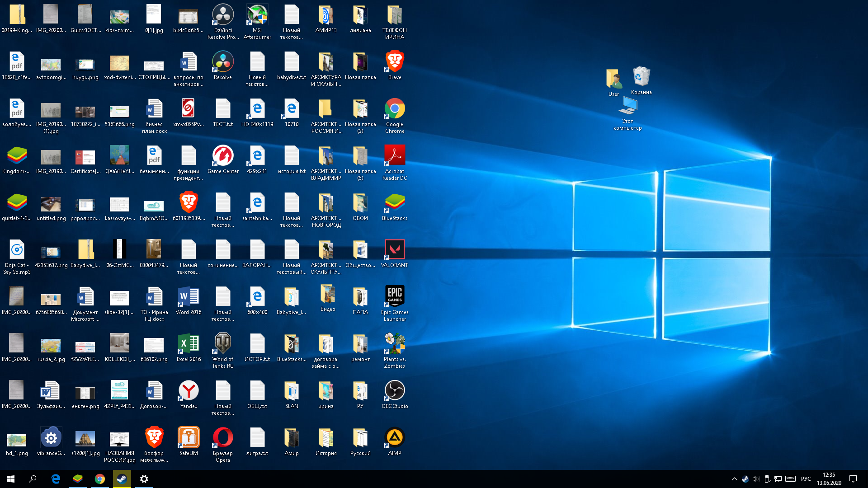Viewport: 868px width, 488px height.
Task: Open Yandex browser shortcut
Action: (x=188, y=390)
